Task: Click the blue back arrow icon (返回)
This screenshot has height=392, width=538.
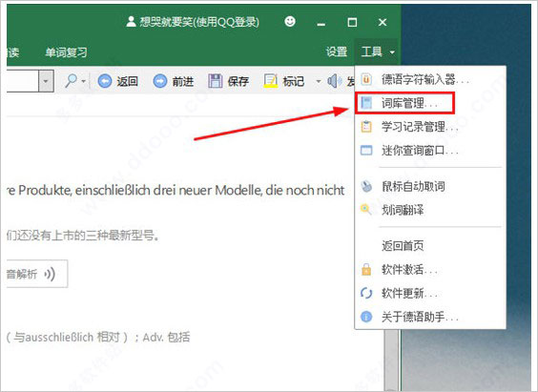Action: pyautogui.click(x=105, y=82)
